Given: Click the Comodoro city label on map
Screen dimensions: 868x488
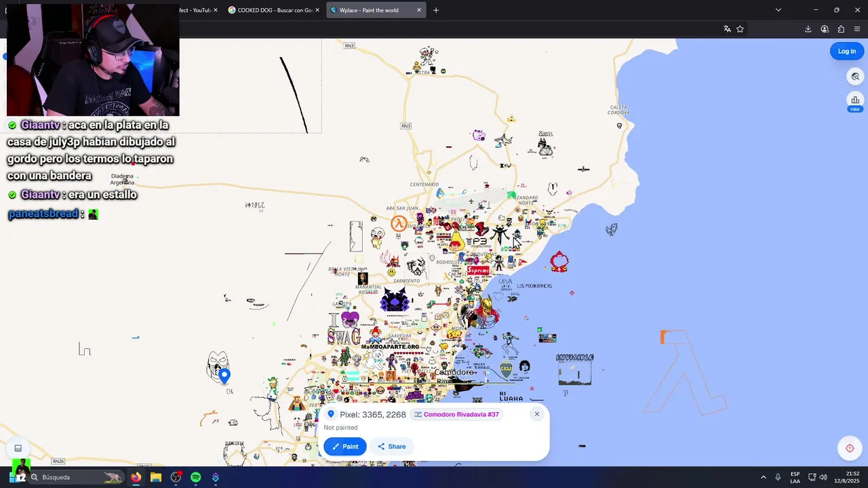Looking at the screenshot, I should pyautogui.click(x=454, y=372).
